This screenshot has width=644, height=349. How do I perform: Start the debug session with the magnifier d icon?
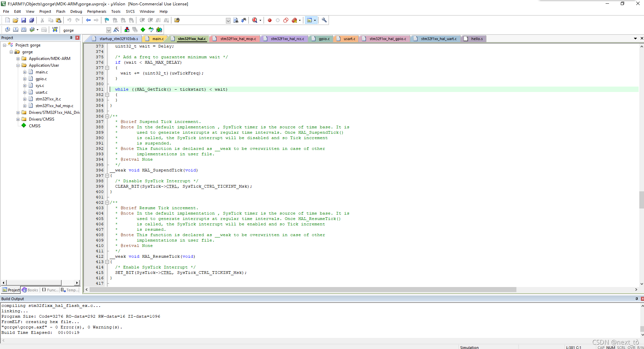255,20
